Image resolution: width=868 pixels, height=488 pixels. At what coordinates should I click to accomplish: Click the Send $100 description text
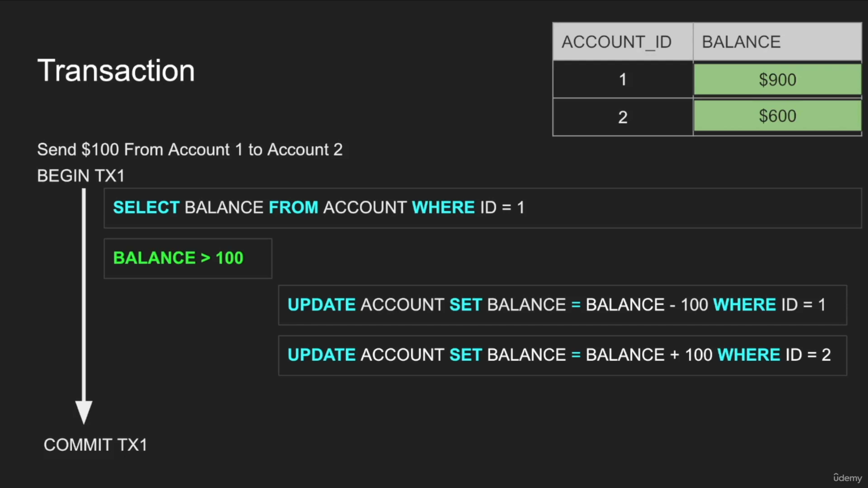[x=190, y=150]
